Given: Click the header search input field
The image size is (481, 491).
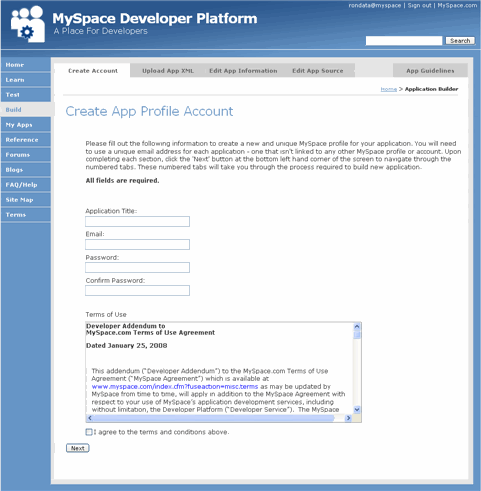Looking at the screenshot, I should pos(404,41).
